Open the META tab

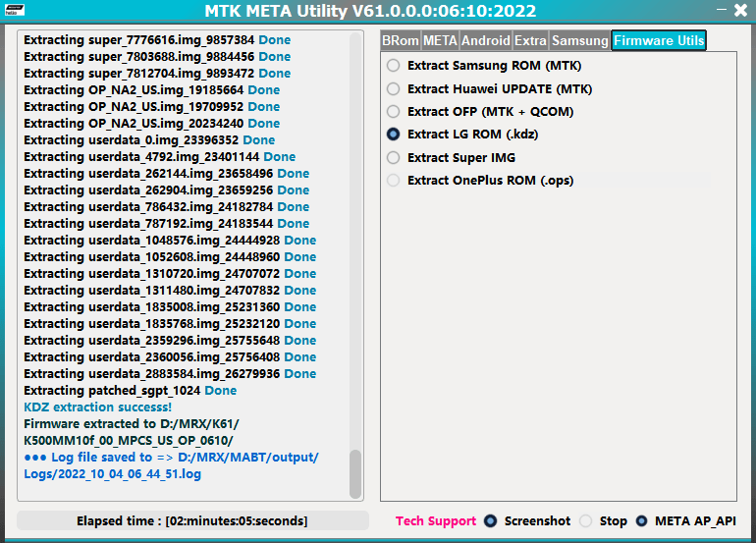440,40
